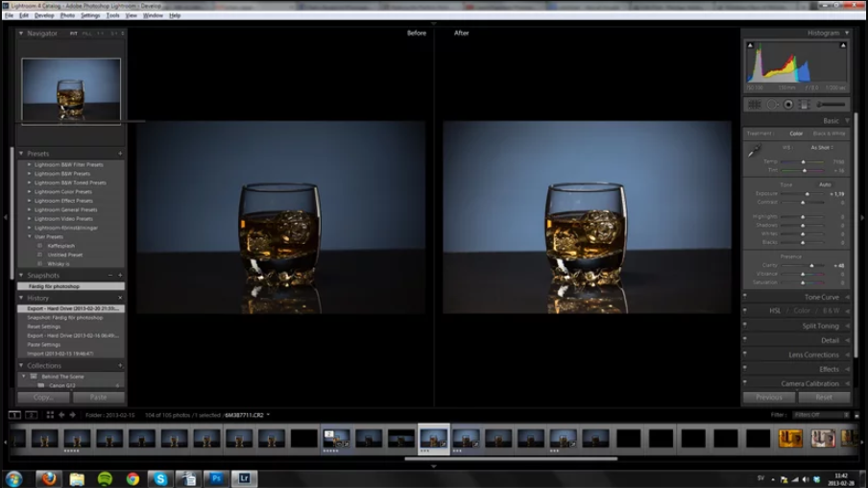Collapse the Presets panel
Viewport: 868px width, 488px height.
[x=21, y=154]
